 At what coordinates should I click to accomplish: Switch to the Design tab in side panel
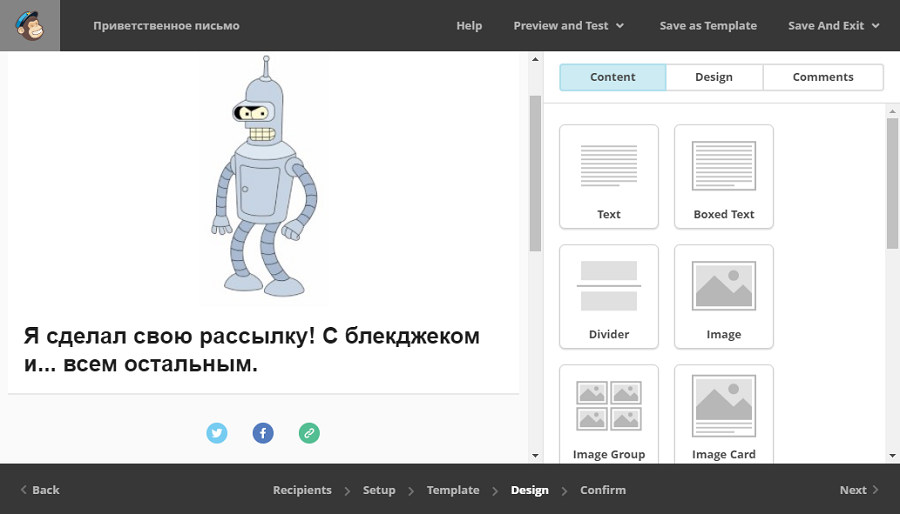pos(714,77)
